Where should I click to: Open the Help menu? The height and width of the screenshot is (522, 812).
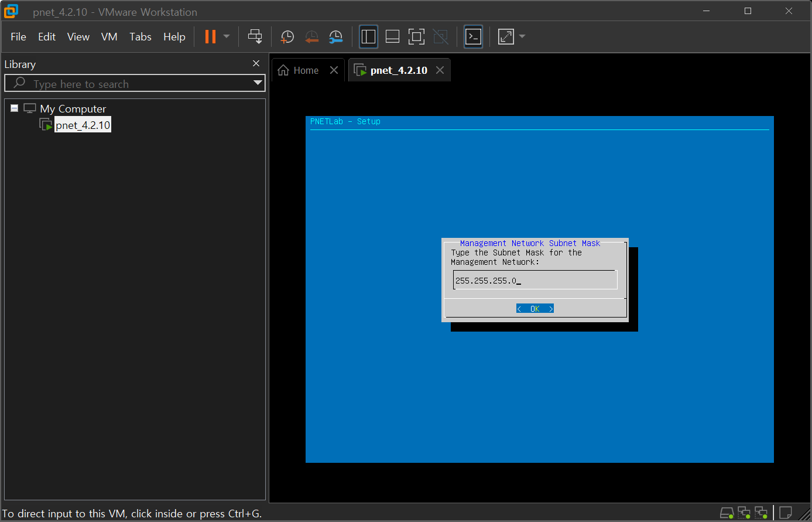click(174, 36)
